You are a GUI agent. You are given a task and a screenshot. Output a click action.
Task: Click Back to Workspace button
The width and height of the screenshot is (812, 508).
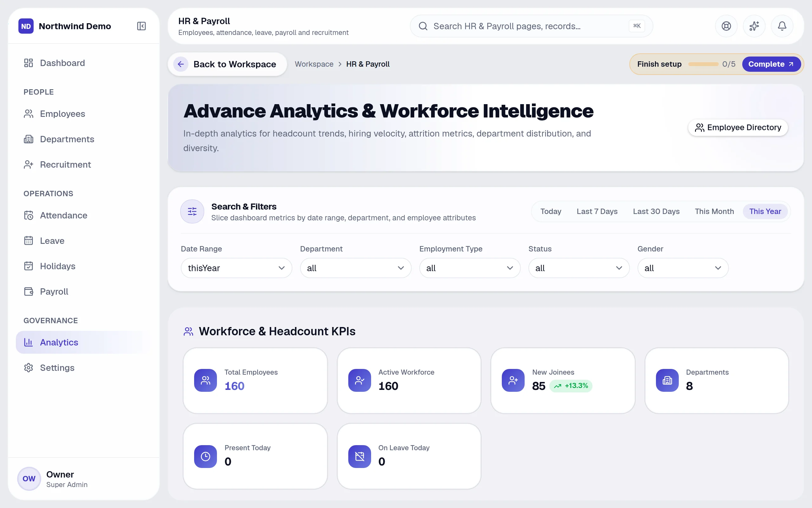(x=227, y=64)
